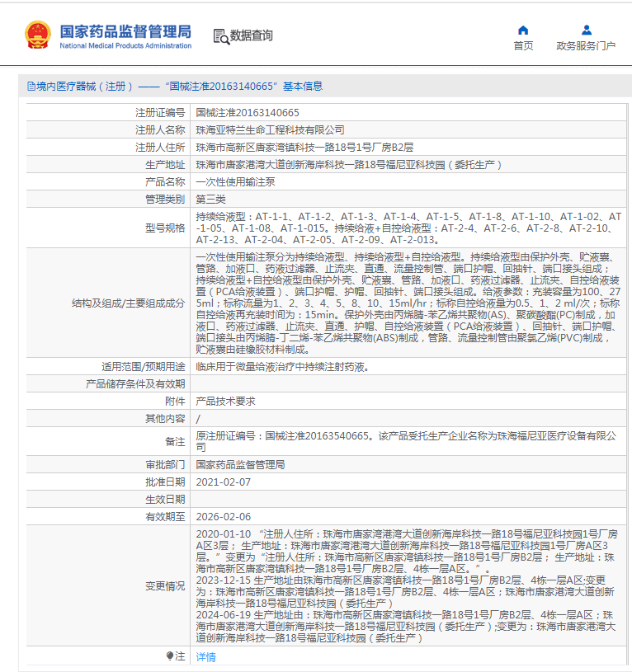
Task: Click the lightbulb icon beside 注
Action: (170, 656)
